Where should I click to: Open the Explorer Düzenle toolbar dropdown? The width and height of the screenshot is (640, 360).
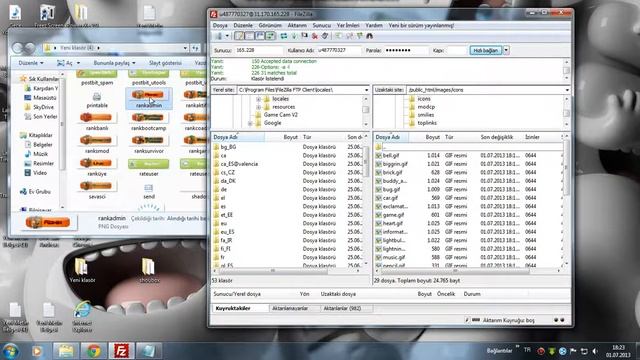[31, 63]
